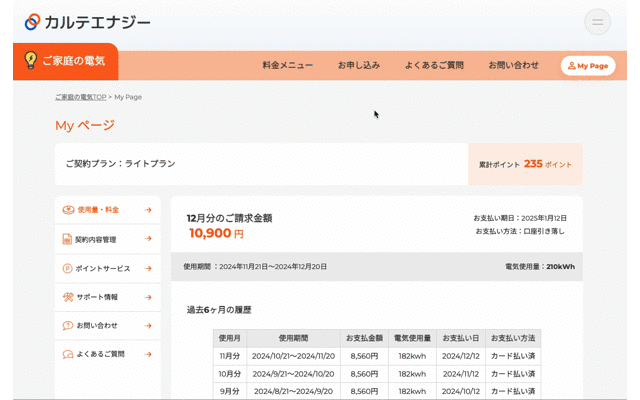Click 過去6ヶ月の履歴 heading

tap(219, 310)
